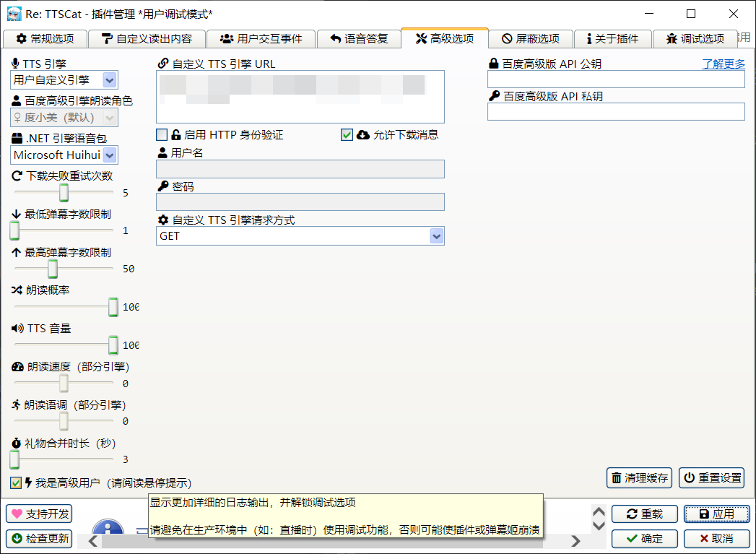This screenshot has height=554, width=756.
Task: Click the 重置设置 button
Action: tap(712, 478)
